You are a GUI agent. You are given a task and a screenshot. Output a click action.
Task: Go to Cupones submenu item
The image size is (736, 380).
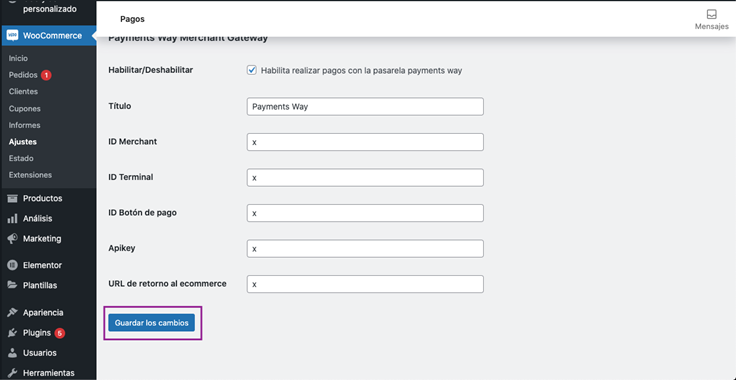24,108
